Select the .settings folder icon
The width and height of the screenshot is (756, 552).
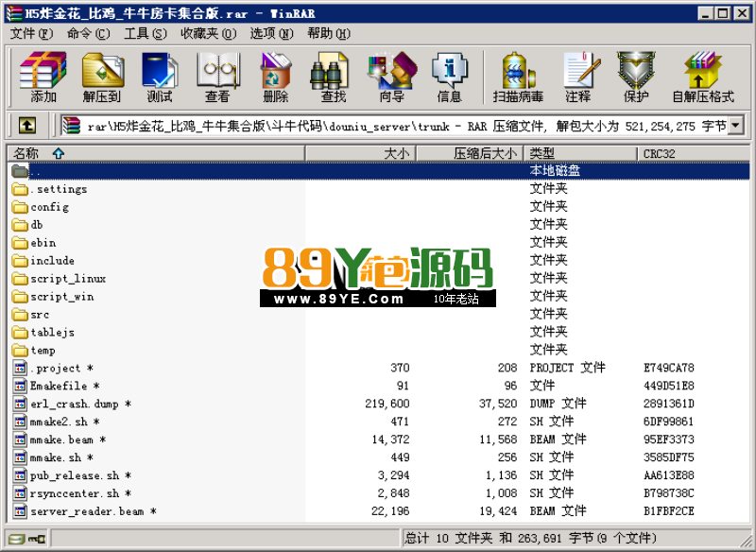tap(20, 189)
